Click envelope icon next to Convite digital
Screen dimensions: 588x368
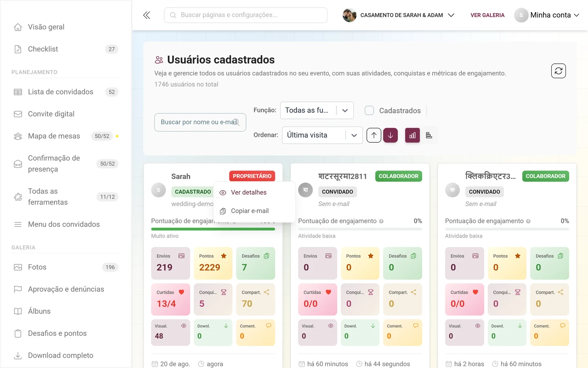(x=18, y=114)
